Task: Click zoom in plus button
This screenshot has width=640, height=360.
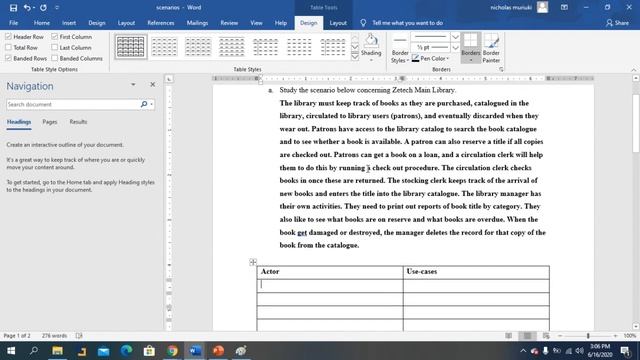Action: pyautogui.click(x=615, y=336)
